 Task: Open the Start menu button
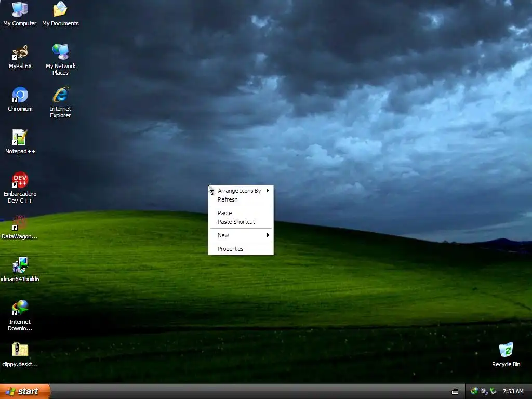tap(25, 392)
